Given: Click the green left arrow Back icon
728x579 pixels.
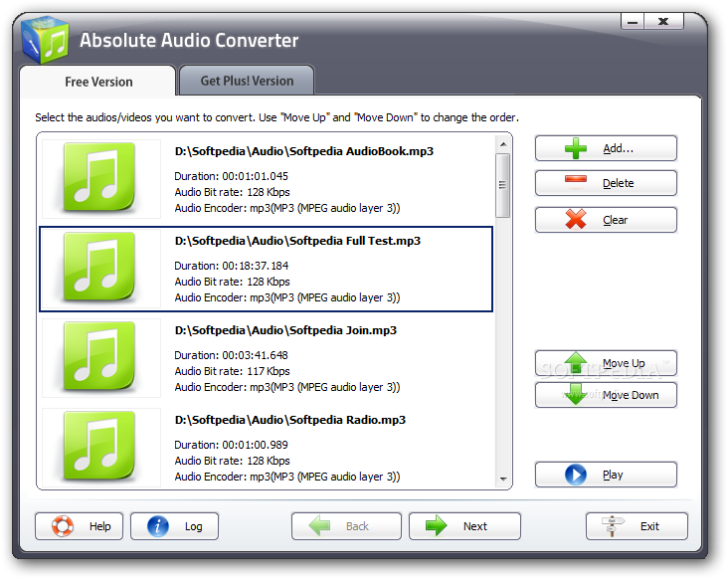Looking at the screenshot, I should click(x=319, y=525).
